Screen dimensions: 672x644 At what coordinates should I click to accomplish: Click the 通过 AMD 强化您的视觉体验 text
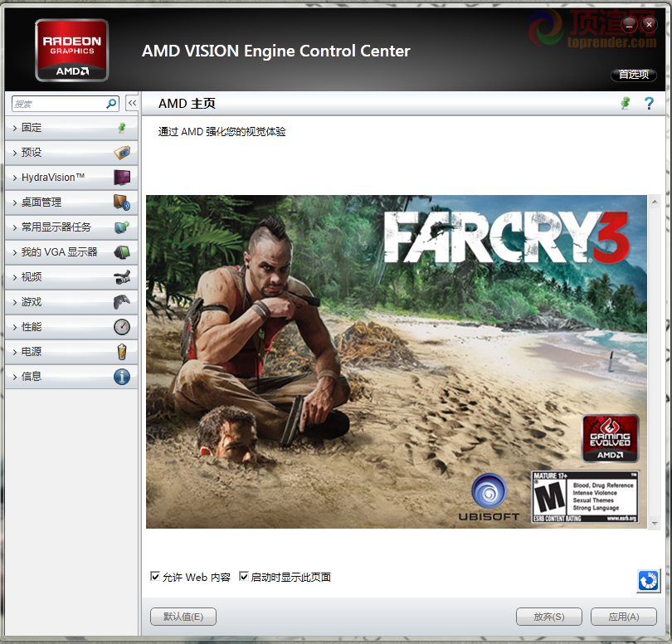[x=222, y=132]
